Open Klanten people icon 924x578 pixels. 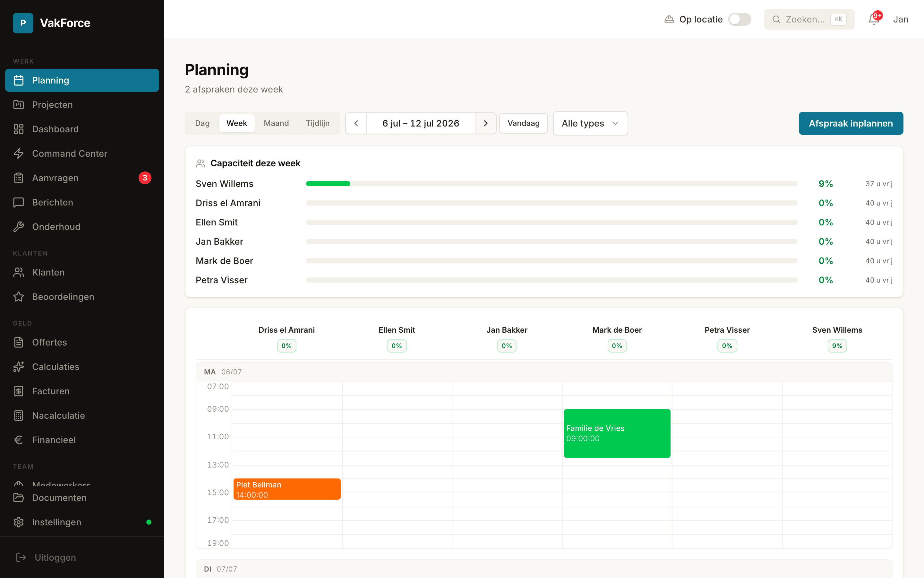[x=19, y=273]
